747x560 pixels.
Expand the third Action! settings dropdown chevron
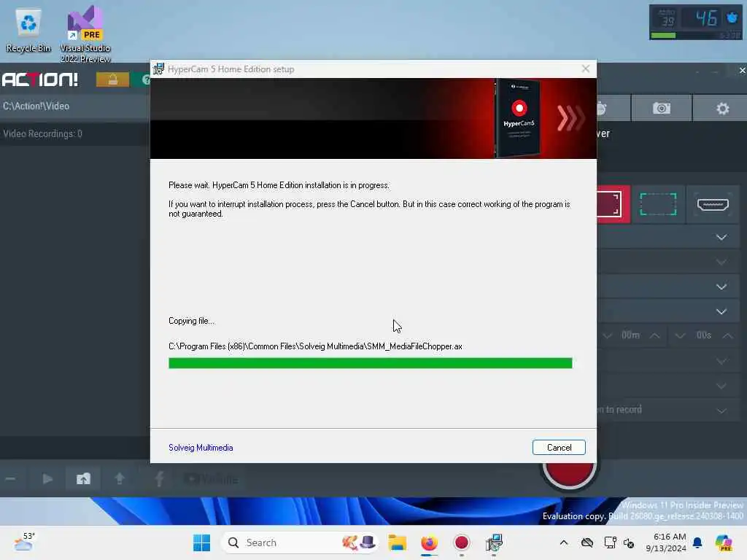coord(721,287)
